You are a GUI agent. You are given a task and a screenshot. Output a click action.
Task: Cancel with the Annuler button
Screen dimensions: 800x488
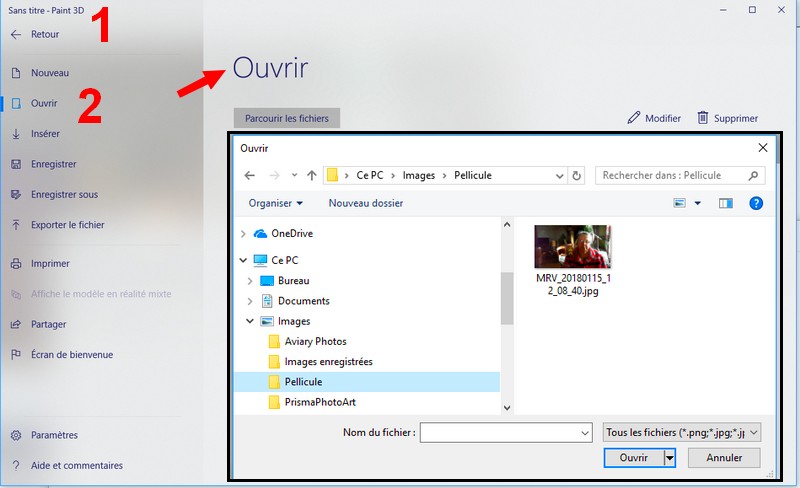724,458
